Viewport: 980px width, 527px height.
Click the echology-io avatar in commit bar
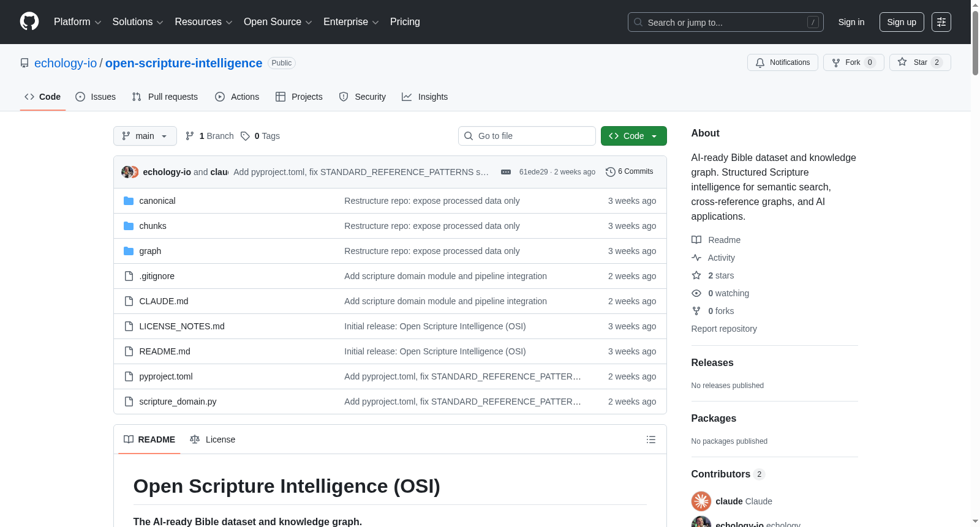click(x=127, y=172)
